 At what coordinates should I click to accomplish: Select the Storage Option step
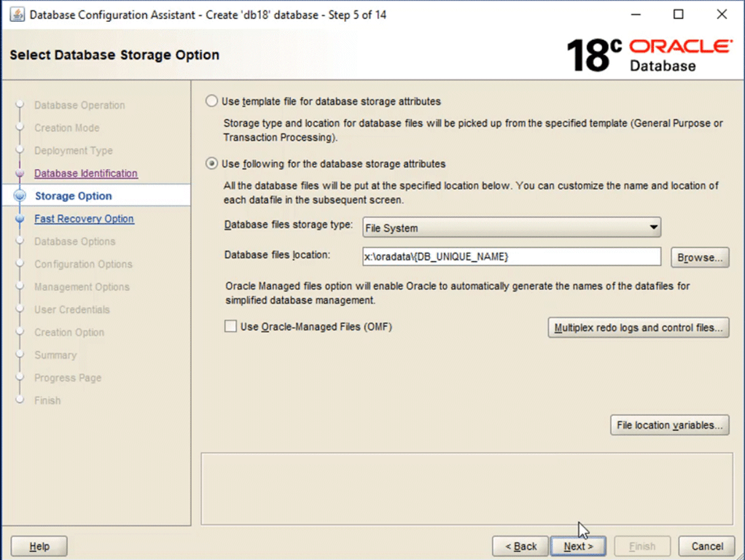pyautogui.click(x=74, y=196)
